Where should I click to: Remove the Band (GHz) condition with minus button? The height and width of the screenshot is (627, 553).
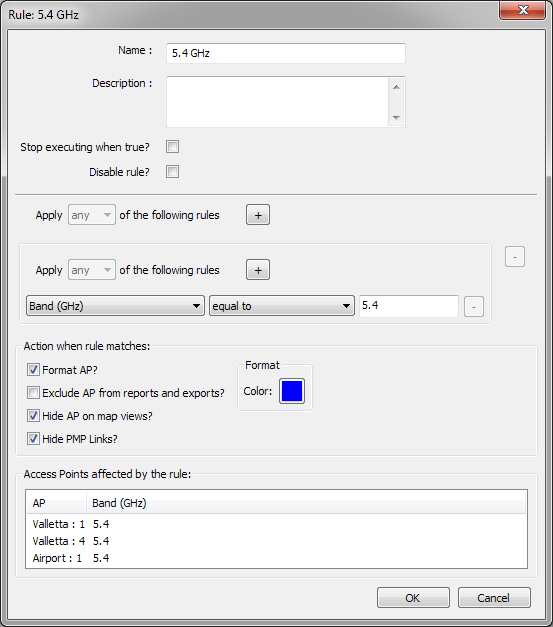pos(474,307)
